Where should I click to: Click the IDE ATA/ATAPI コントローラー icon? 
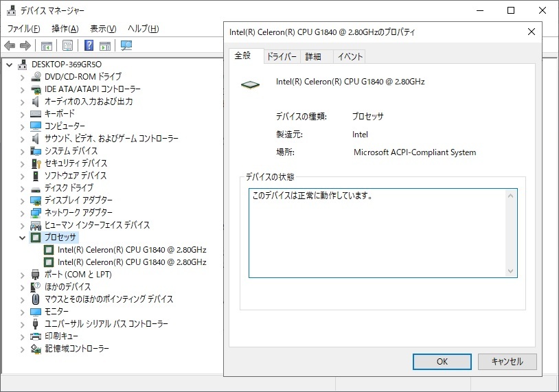click(x=36, y=89)
